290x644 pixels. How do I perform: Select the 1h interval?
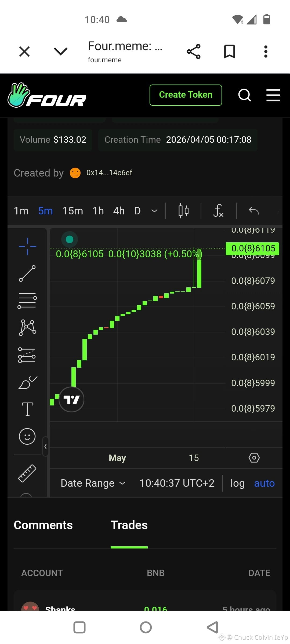(98, 211)
